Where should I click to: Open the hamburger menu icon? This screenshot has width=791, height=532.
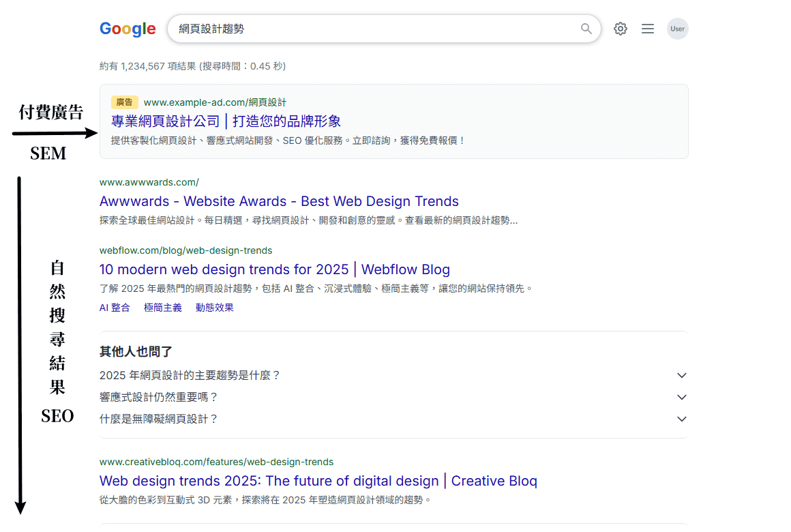(x=648, y=29)
